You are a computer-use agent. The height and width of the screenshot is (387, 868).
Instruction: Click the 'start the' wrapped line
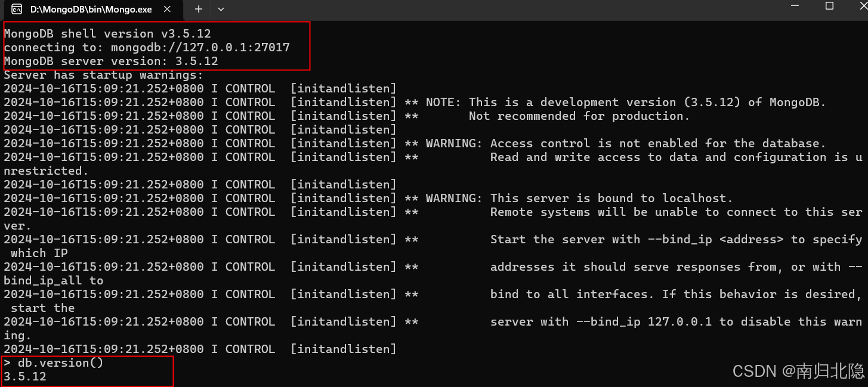tap(43, 308)
